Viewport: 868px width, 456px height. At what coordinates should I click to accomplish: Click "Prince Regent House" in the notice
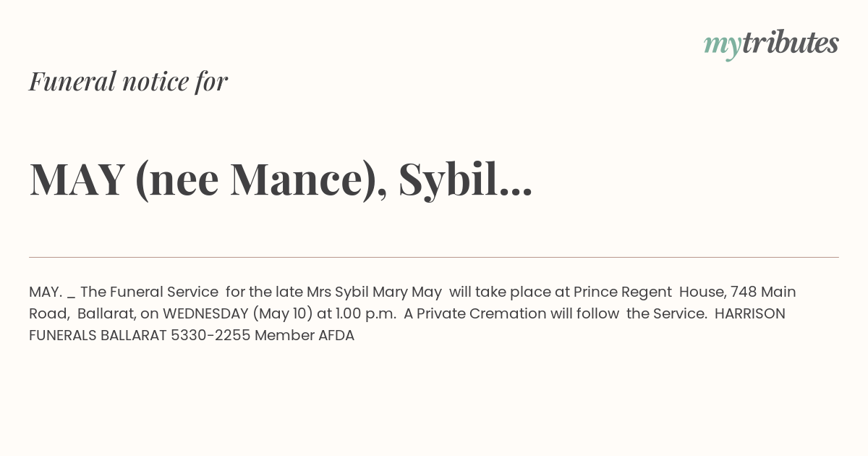point(649,292)
